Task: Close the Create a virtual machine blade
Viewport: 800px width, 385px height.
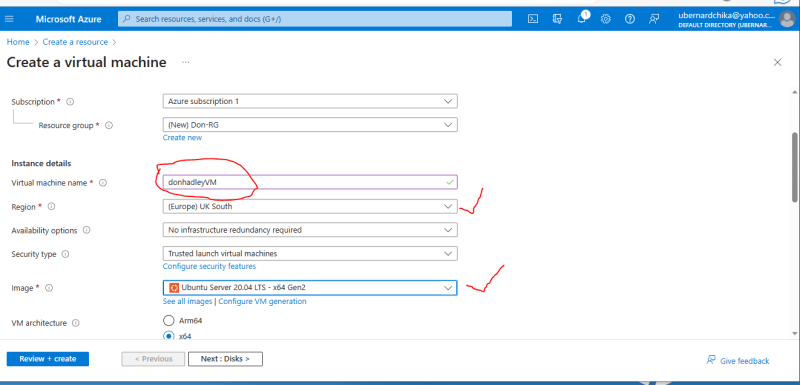Action: click(x=778, y=62)
